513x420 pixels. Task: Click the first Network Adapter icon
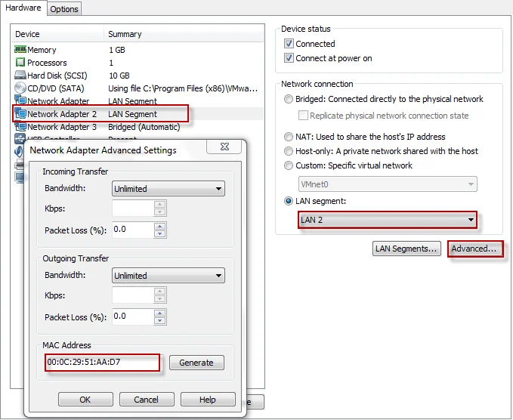click(20, 101)
